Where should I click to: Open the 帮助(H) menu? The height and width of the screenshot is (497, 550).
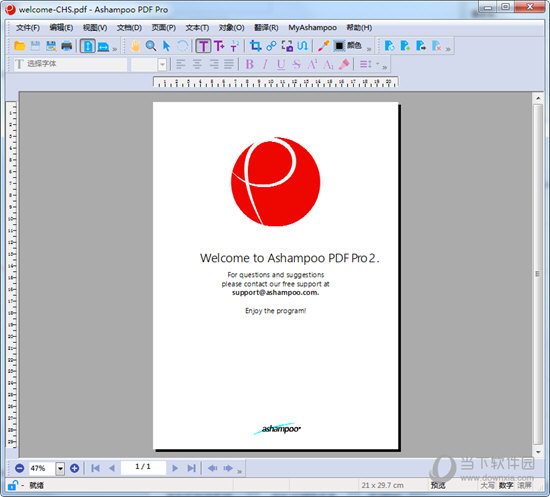point(359,27)
